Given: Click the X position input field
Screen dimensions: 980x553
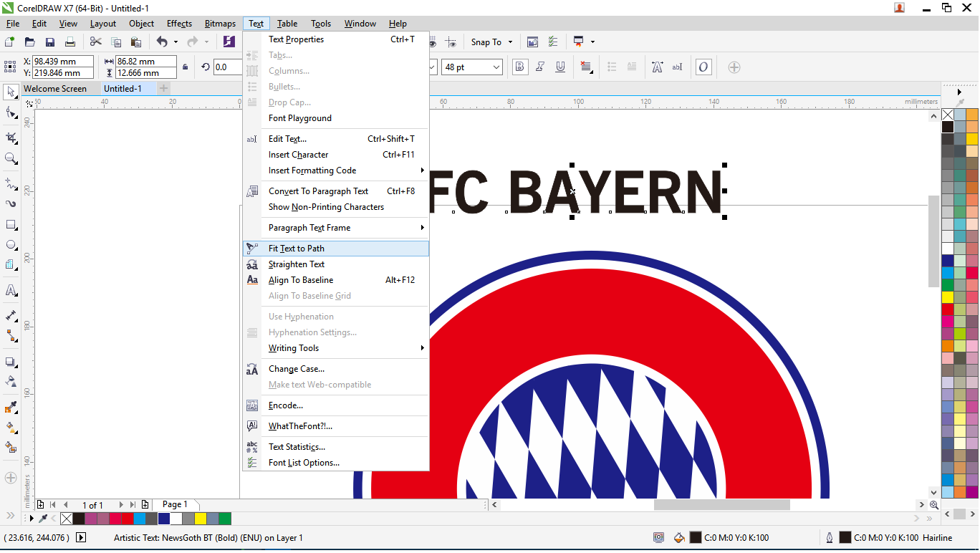Looking at the screenshot, I should click(63, 62).
